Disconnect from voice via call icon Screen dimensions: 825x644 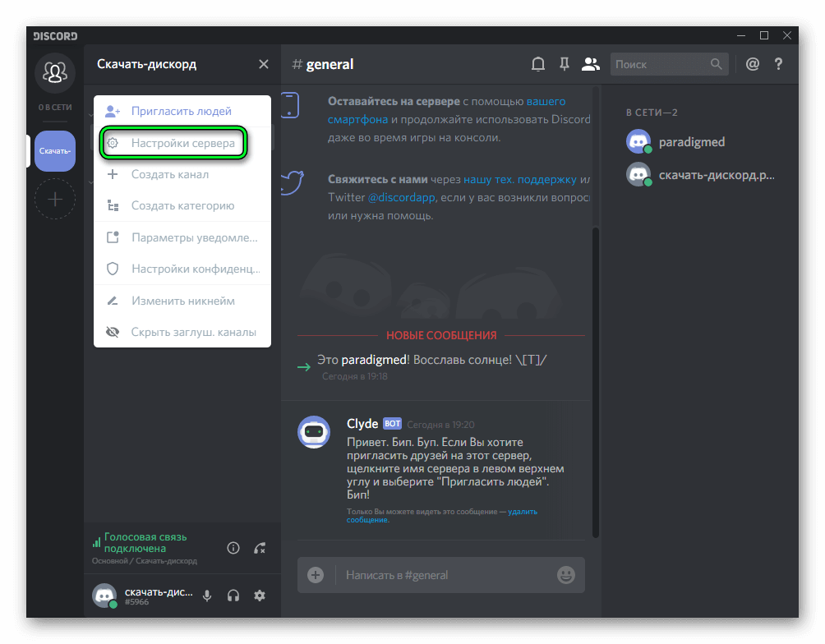pyautogui.click(x=260, y=548)
